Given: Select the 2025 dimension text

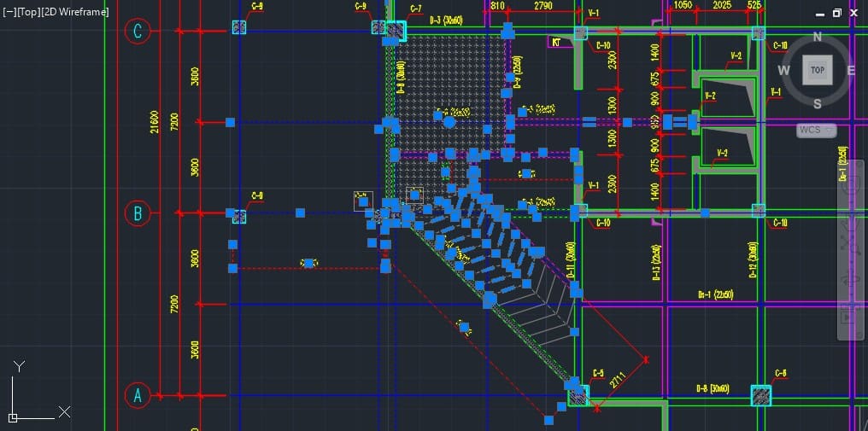Looking at the screenshot, I should 723,5.
